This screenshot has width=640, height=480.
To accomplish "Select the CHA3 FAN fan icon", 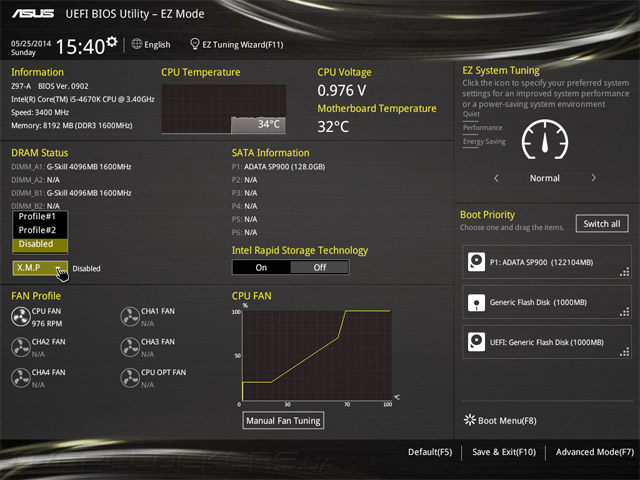I will point(130,347).
